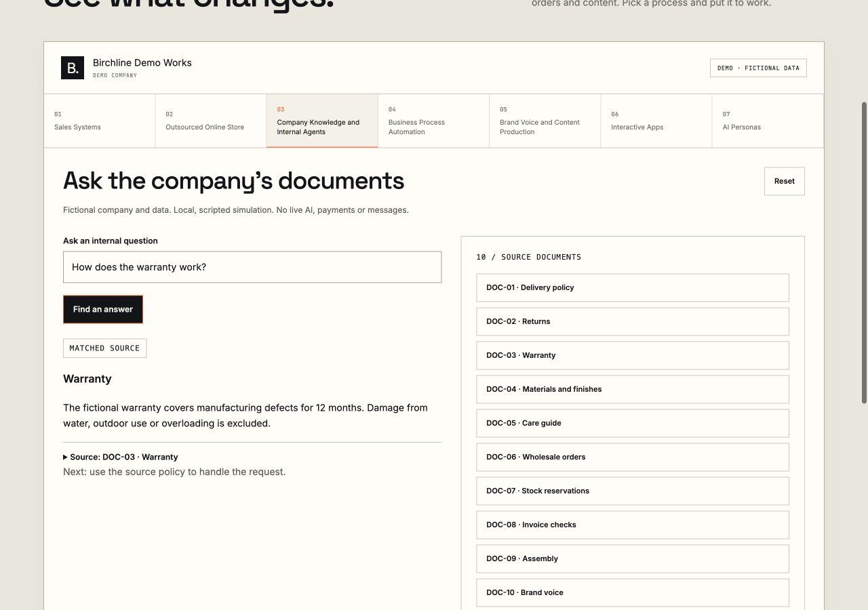
Task: Select Company Knowledge and Internal Agents tab
Action: (x=322, y=121)
